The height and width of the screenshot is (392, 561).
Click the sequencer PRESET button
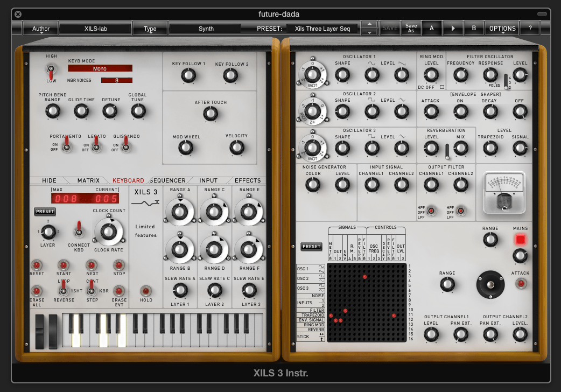coord(45,212)
